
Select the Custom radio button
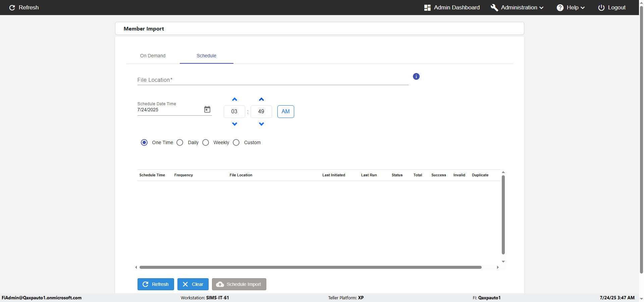point(236,142)
